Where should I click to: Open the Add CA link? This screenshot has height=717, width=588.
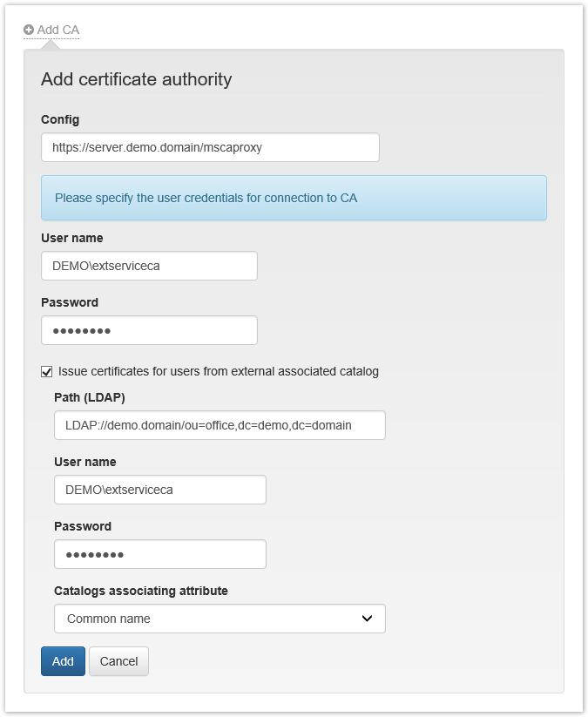point(57,30)
